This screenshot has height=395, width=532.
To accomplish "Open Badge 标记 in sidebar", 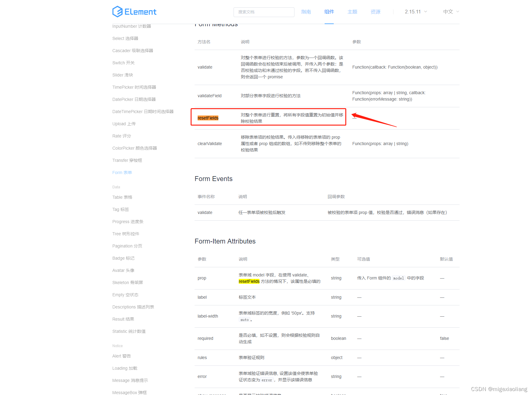I will pos(123,258).
